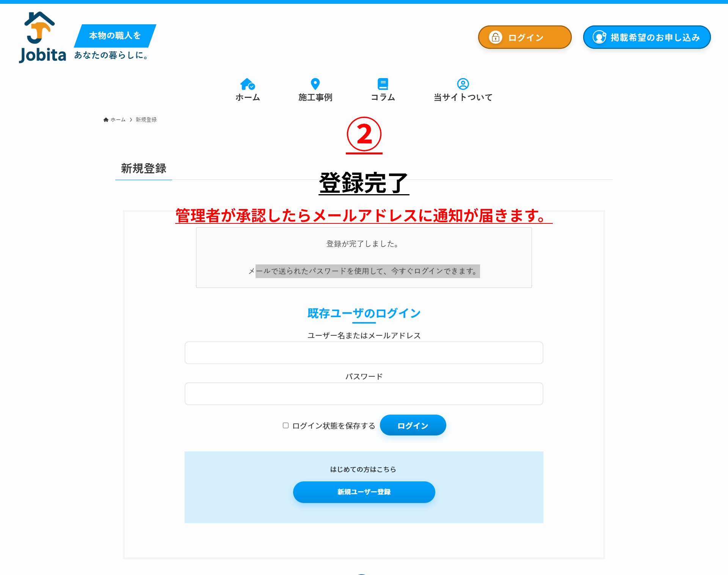The image size is (728, 575).
Task: Focus the パスワード input field
Action: coord(364,394)
